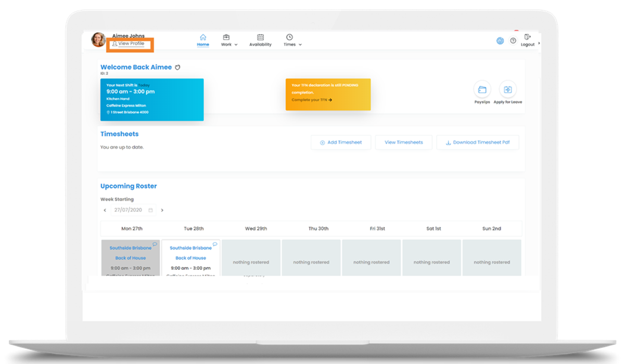Click Saturday's nothing rostered cell
The image size is (625, 364).
431,257
